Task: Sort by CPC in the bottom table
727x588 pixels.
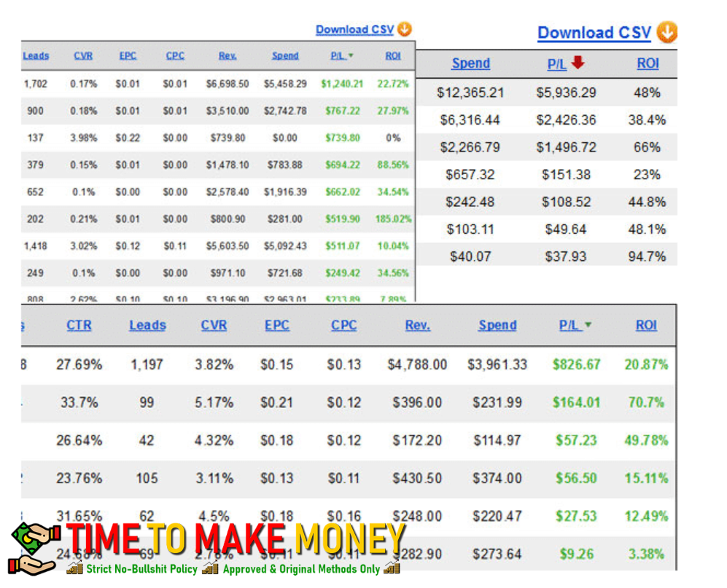Action: [x=343, y=326]
